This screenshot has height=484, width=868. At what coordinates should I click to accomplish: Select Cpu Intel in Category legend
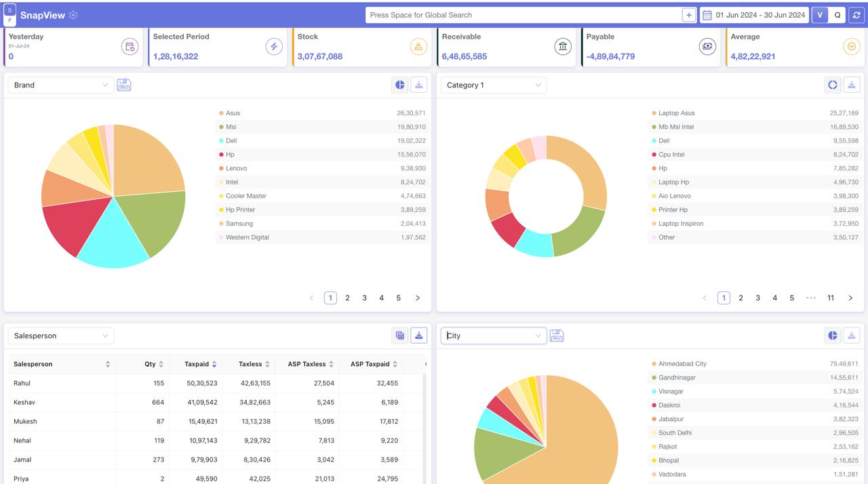tap(755, 155)
